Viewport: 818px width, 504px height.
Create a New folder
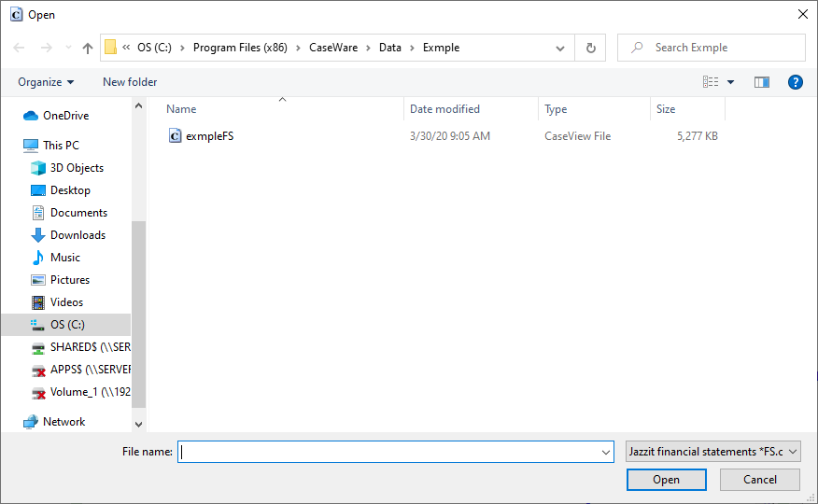(130, 82)
